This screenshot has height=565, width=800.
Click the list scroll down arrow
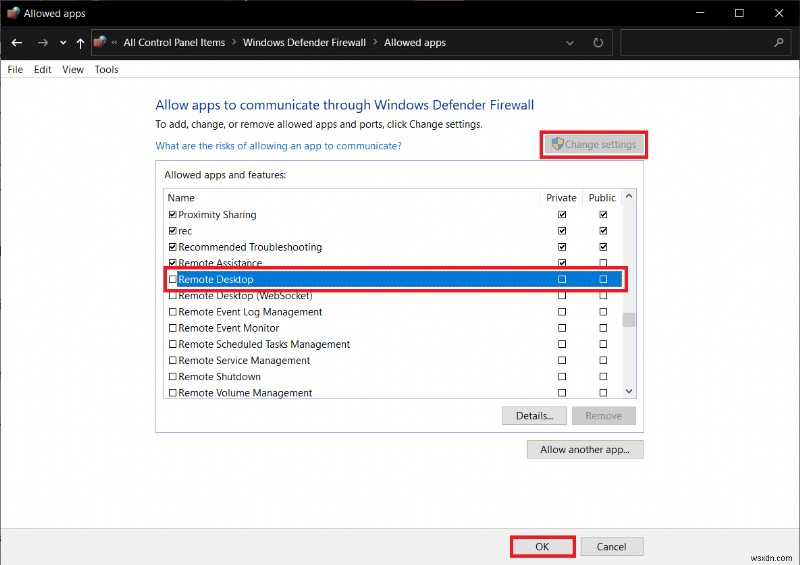(x=629, y=391)
